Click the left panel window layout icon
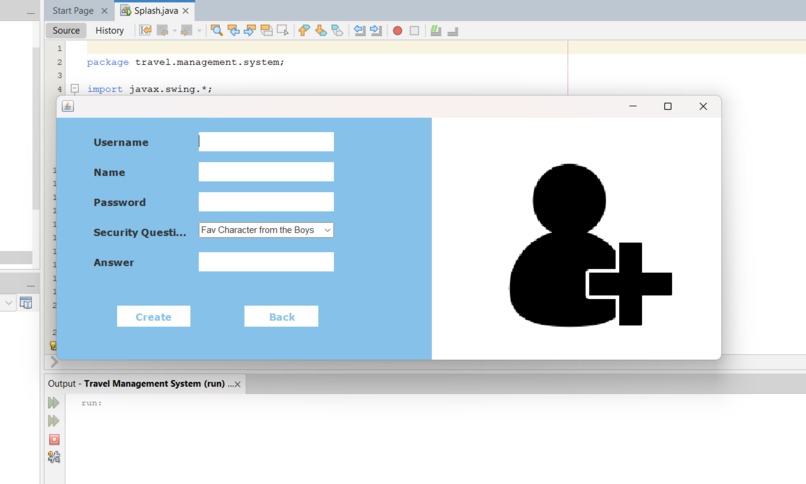 (x=26, y=303)
